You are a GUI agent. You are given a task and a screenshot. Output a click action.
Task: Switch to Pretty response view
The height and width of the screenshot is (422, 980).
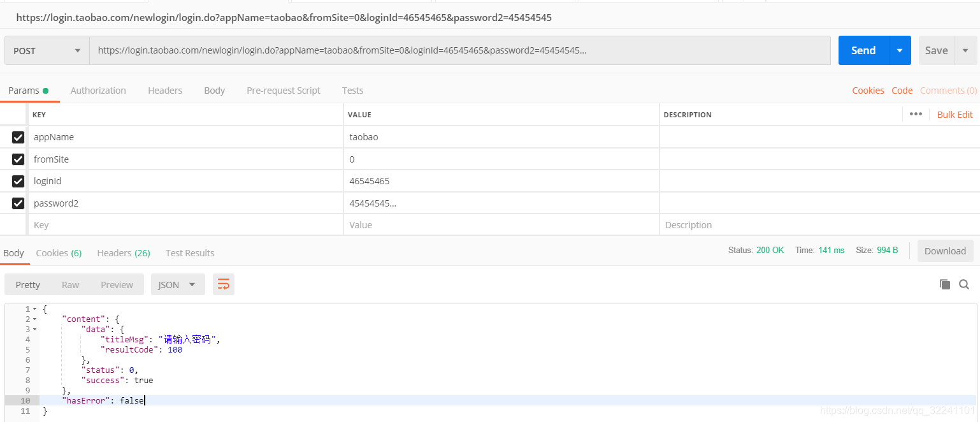28,284
